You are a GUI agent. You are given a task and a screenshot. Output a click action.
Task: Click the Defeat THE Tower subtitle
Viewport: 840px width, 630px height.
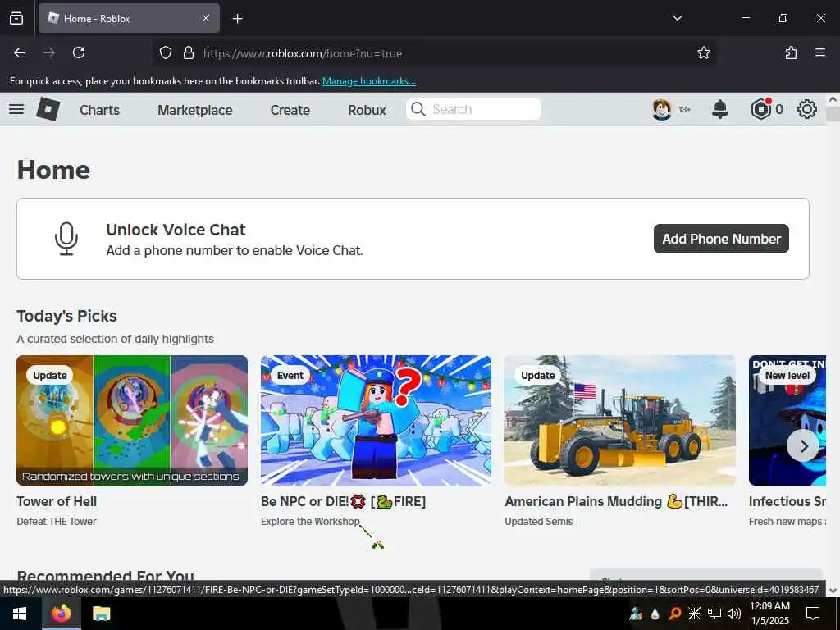pyautogui.click(x=57, y=521)
